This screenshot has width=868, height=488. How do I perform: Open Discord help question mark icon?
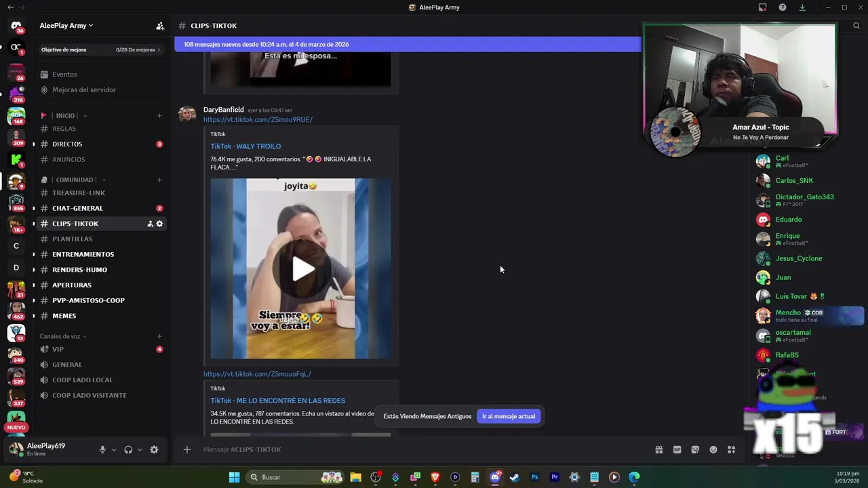pyautogui.click(x=783, y=7)
